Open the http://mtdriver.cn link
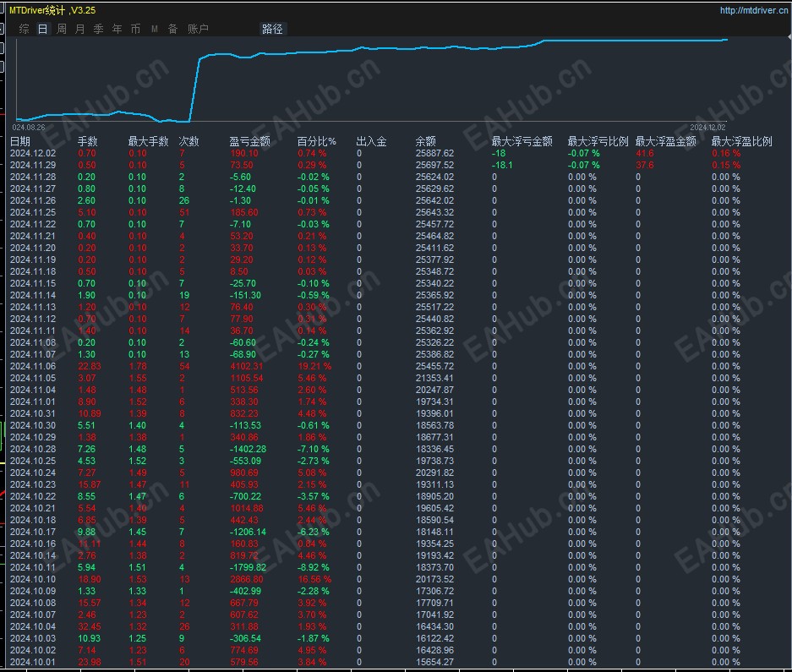792x672 pixels. 754,10
